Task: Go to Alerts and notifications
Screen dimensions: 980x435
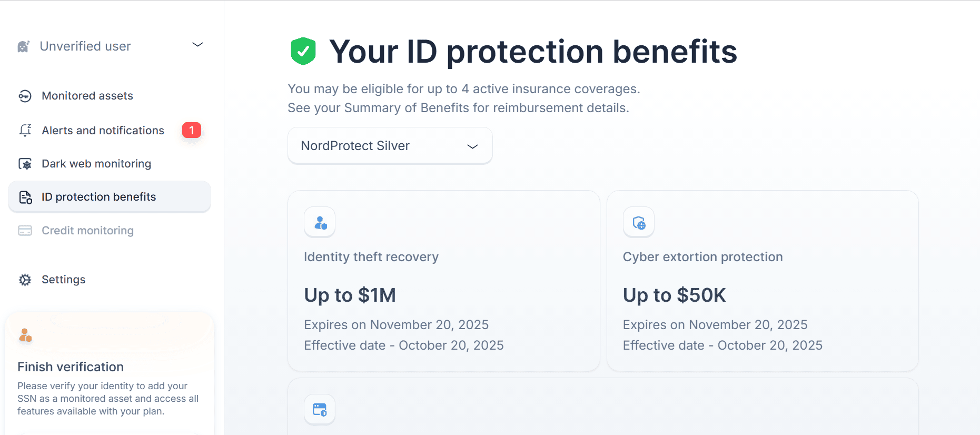Action: (x=103, y=131)
